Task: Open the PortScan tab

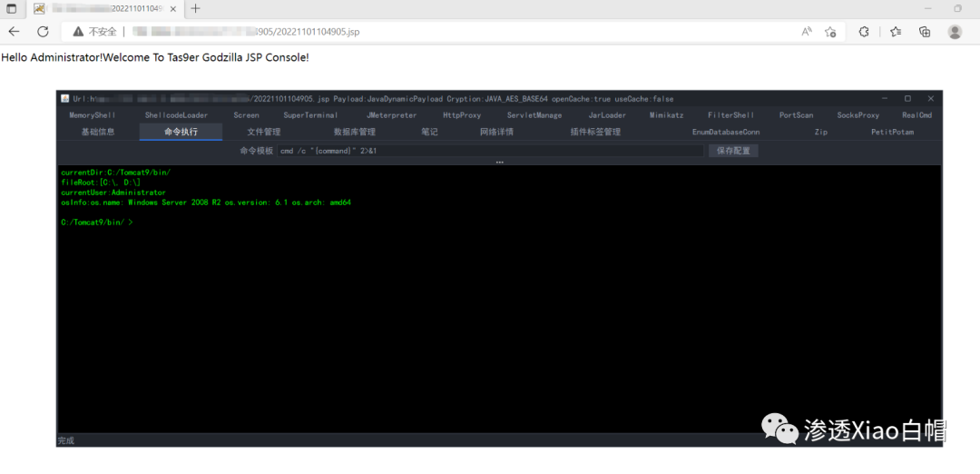Action: coord(797,115)
